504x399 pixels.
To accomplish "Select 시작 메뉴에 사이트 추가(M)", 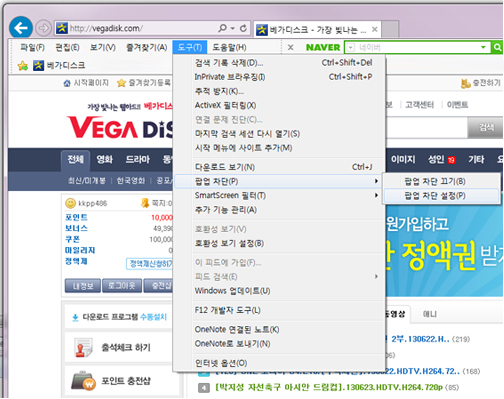I will point(279,148).
